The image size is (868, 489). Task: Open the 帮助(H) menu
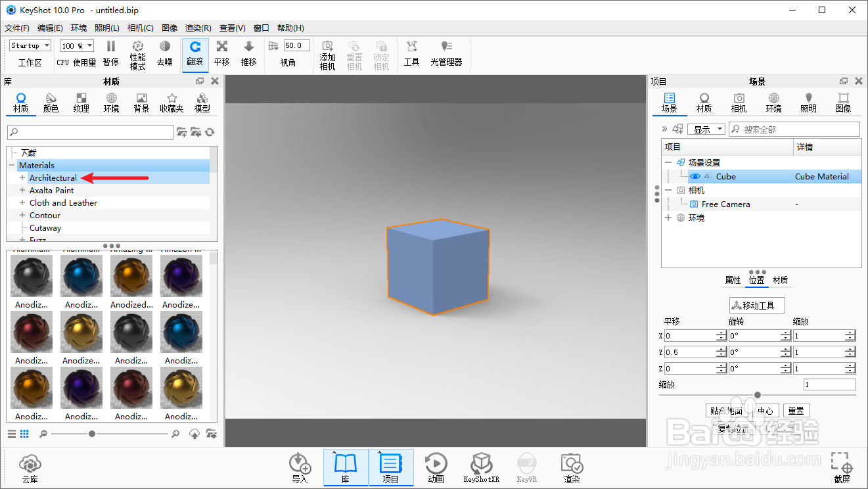tap(290, 28)
